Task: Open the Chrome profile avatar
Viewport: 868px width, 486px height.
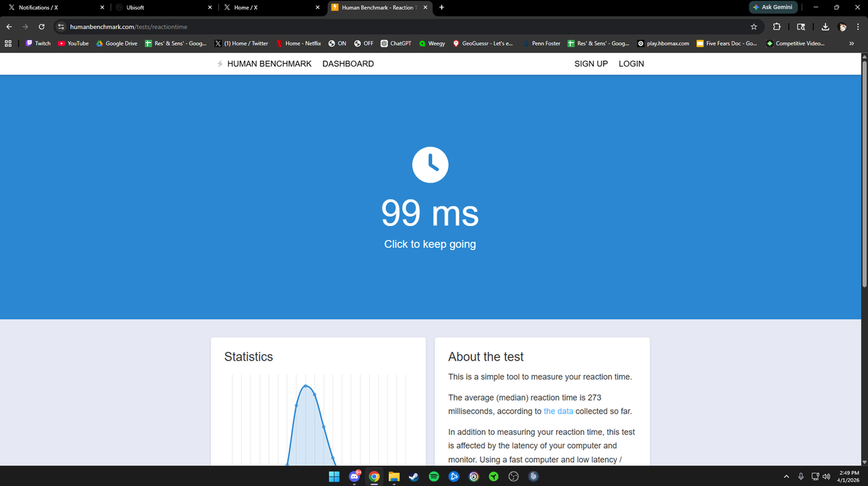Action: coord(842,27)
